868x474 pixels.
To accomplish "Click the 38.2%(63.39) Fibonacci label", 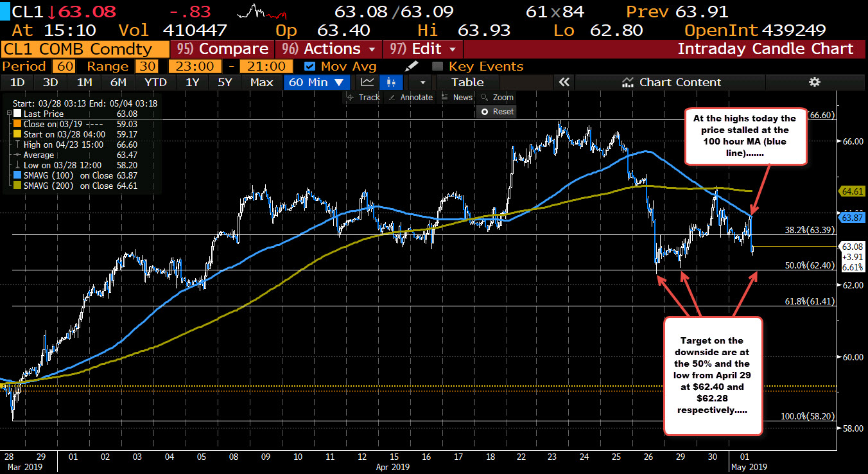I will pyautogui.click(x=809, y=229).
